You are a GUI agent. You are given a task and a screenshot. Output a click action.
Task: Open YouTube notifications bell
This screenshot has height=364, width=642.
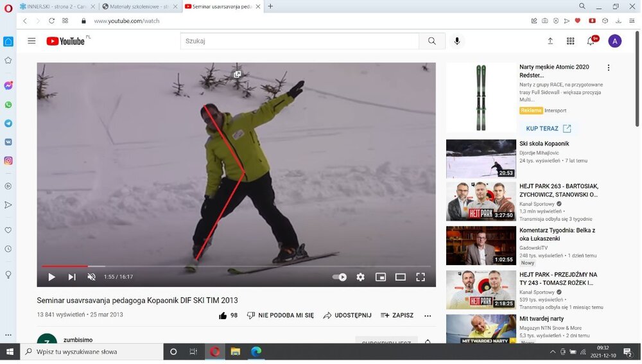591,41
